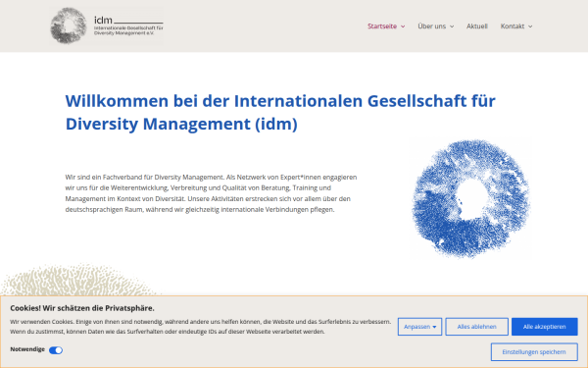Open the Startseite menu item
The width and height of the screenshot is (588, 368).
[x=382, y=26]
